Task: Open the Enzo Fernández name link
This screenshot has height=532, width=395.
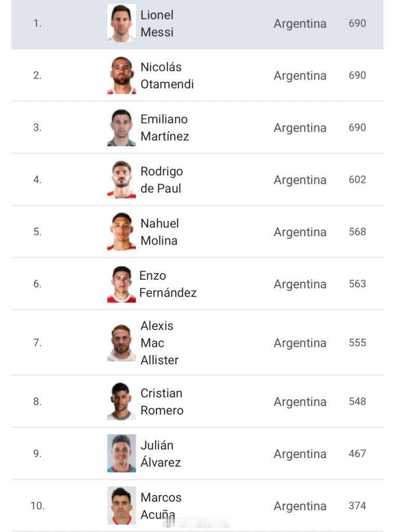Action: click(x=168, y=284)
